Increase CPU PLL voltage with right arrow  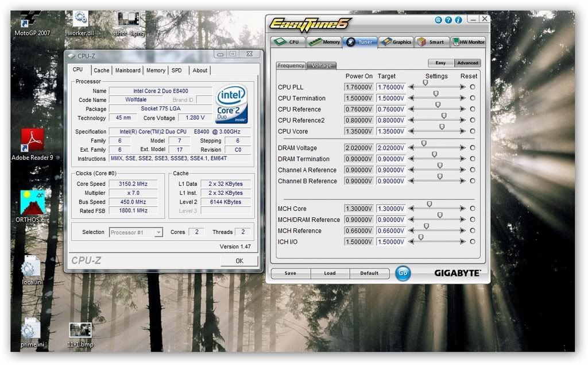(x=463, y=87)
